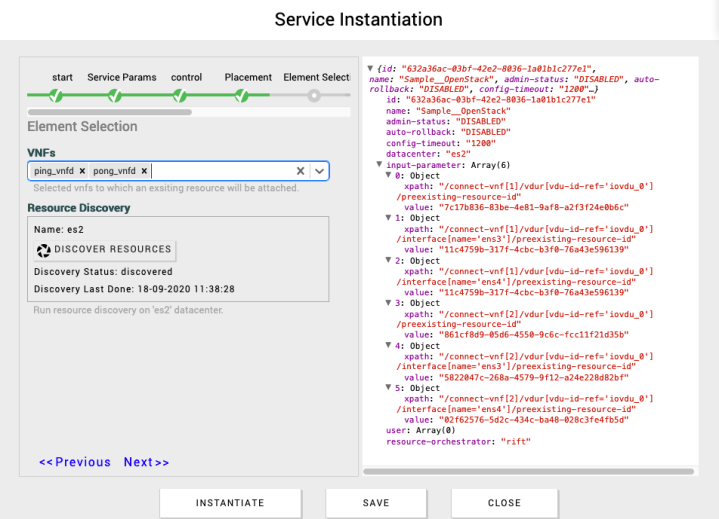Click the start step checkmark icon

pyautogui.click(x=57, y=96)
